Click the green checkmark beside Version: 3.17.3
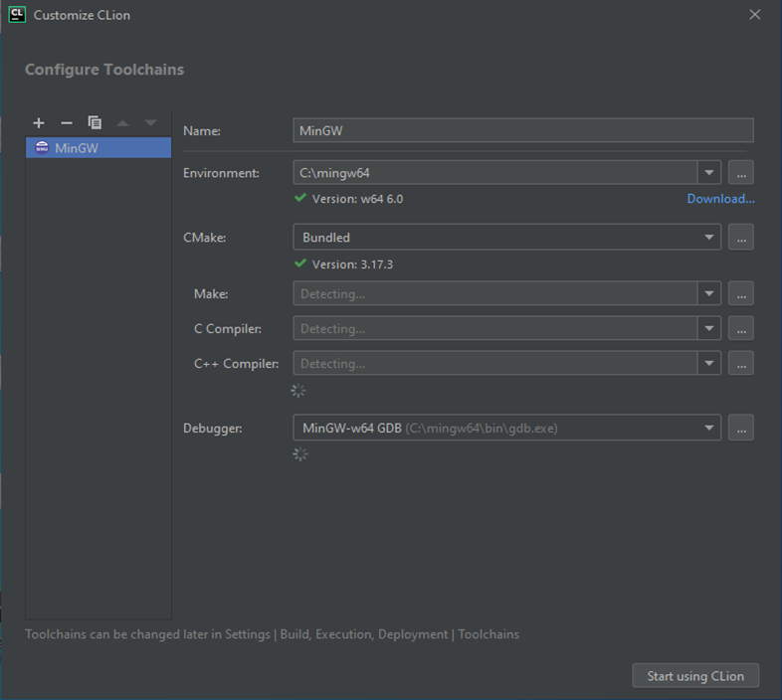 click(300, 263)
